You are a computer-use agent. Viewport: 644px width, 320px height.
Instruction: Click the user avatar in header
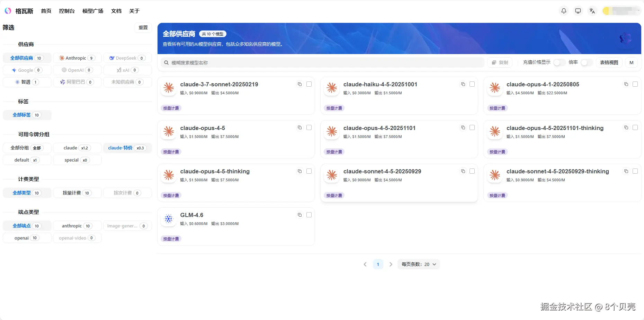pos(607,11)
